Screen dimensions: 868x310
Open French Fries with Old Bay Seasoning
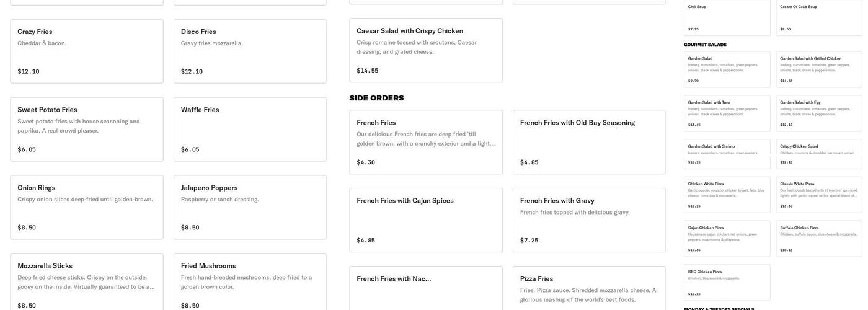[589, 142]
